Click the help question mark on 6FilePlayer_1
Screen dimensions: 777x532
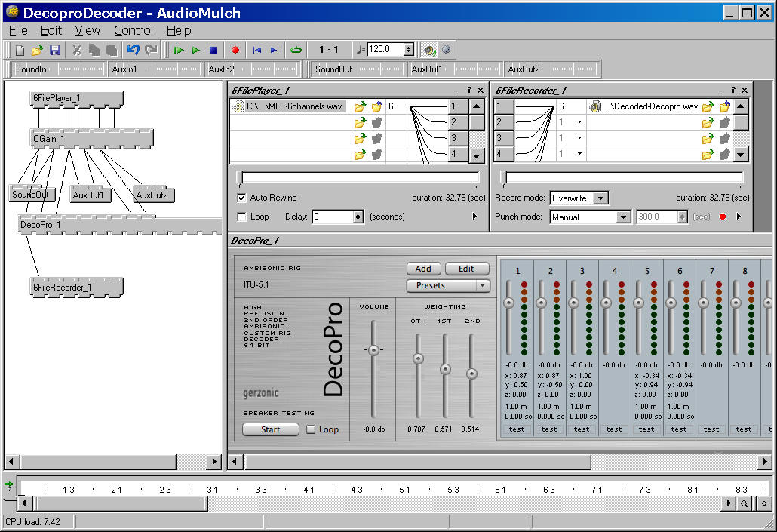tap(468, 90)
